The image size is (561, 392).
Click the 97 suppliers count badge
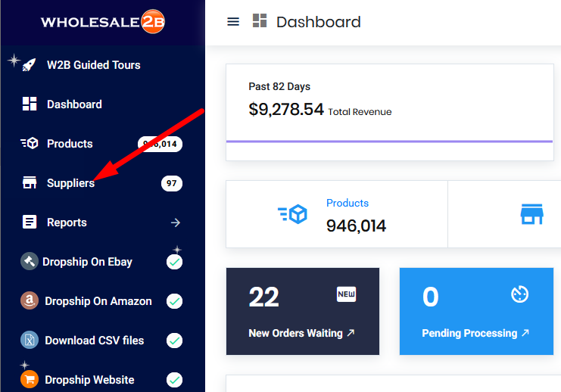tap(172, 183)
